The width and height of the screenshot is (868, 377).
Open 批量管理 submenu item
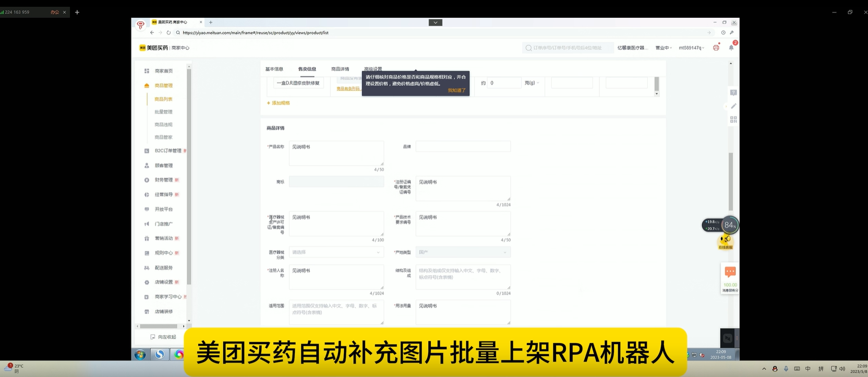[163, 112]
